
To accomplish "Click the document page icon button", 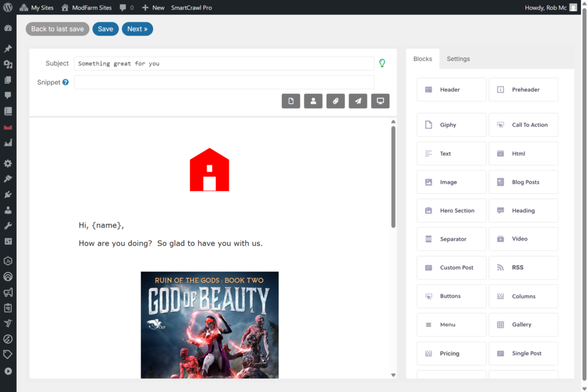I will (291, 101).
